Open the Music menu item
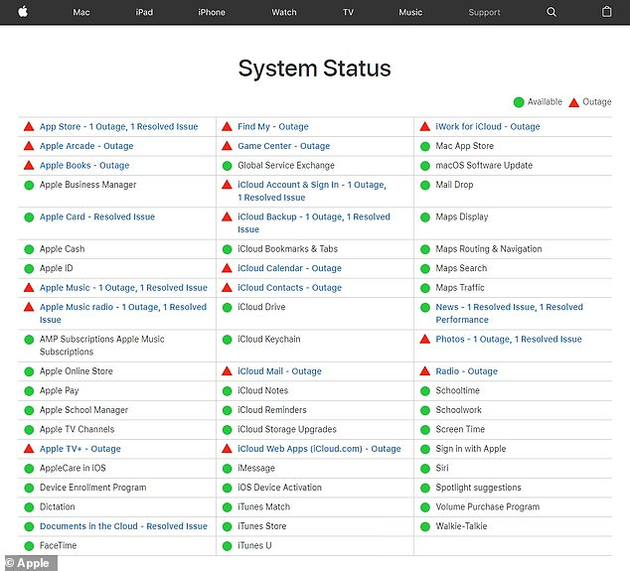This screenshot has height=571, width=630. point(410,12)
